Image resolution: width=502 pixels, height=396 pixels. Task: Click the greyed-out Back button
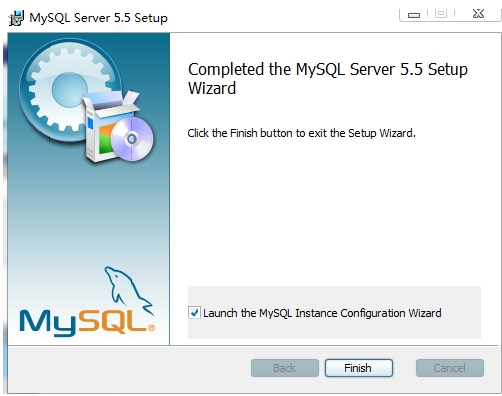[285, 368]
